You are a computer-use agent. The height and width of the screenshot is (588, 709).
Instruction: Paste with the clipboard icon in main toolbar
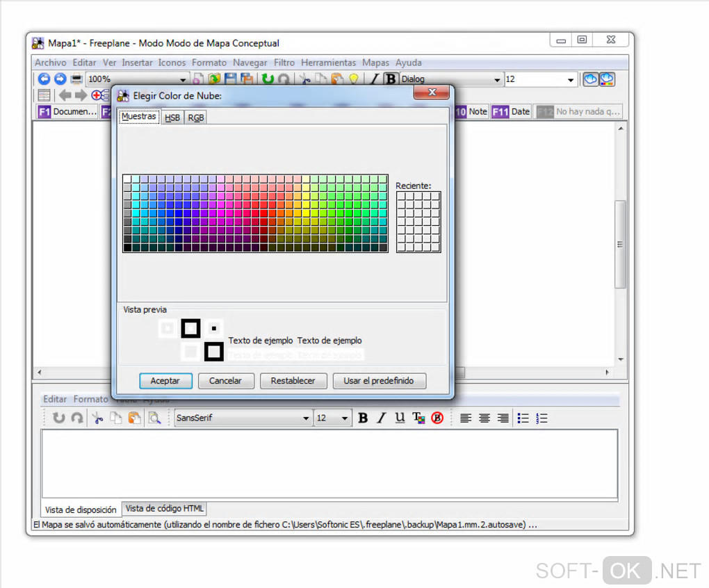tap(337, 79)
